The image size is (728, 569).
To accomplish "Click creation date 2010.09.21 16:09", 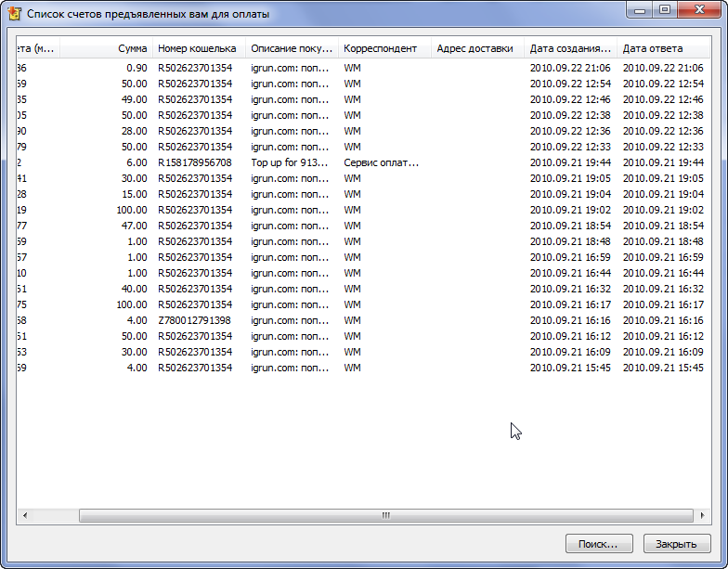I will coord(570,352).
